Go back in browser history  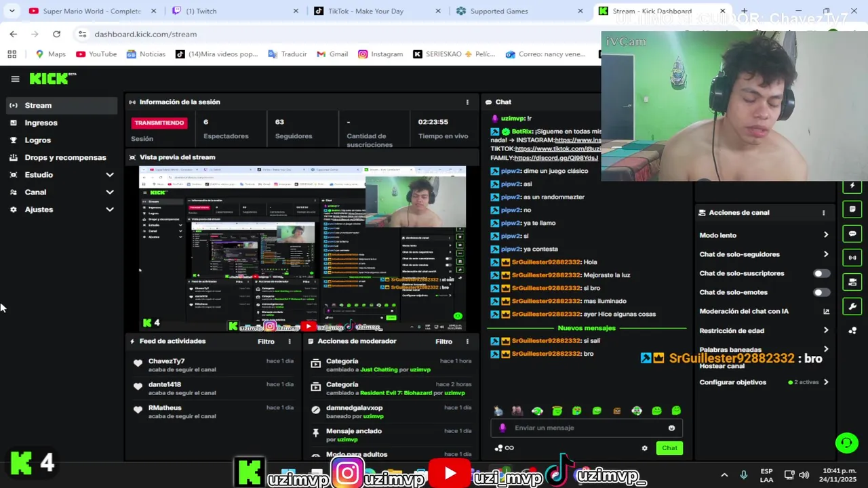(13, 34)
